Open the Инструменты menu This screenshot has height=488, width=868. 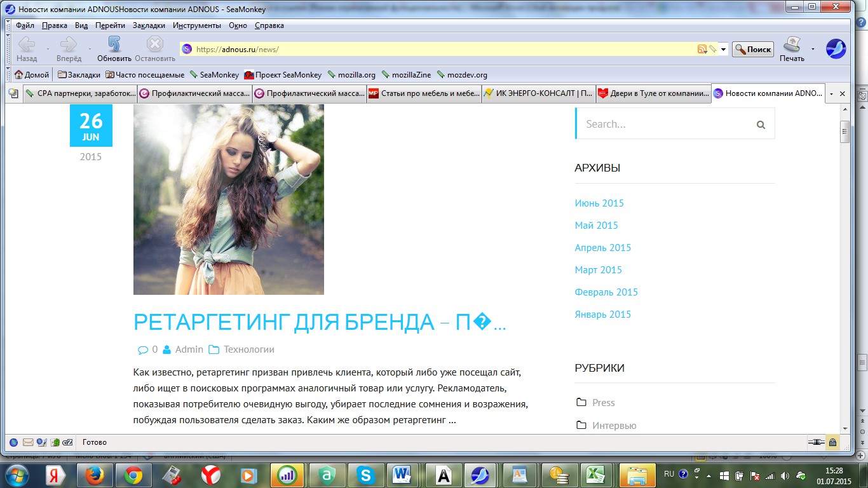(x=197, y=25)
